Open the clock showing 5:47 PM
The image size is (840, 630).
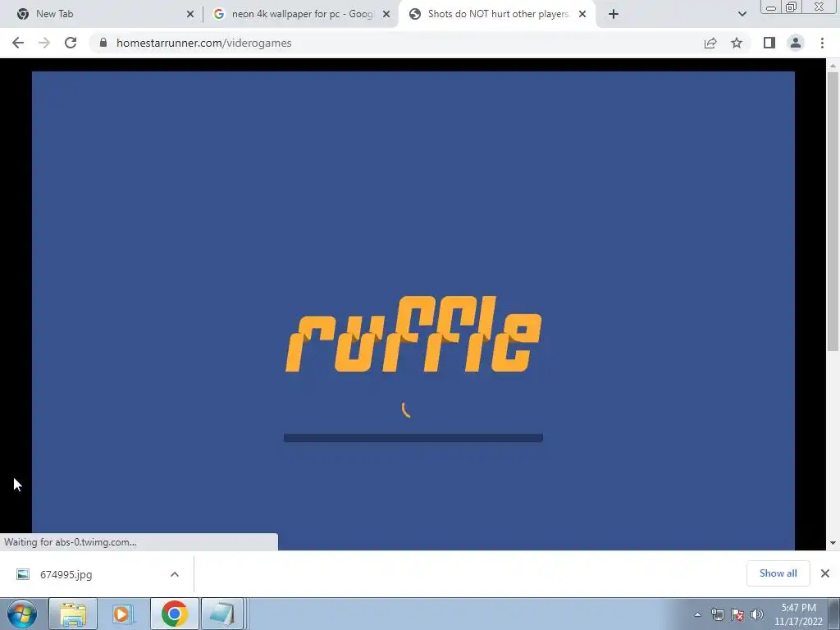click(798, 614)
